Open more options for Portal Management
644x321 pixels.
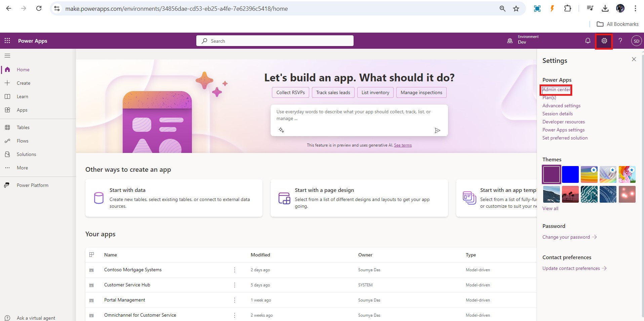(x=235, y=300)
